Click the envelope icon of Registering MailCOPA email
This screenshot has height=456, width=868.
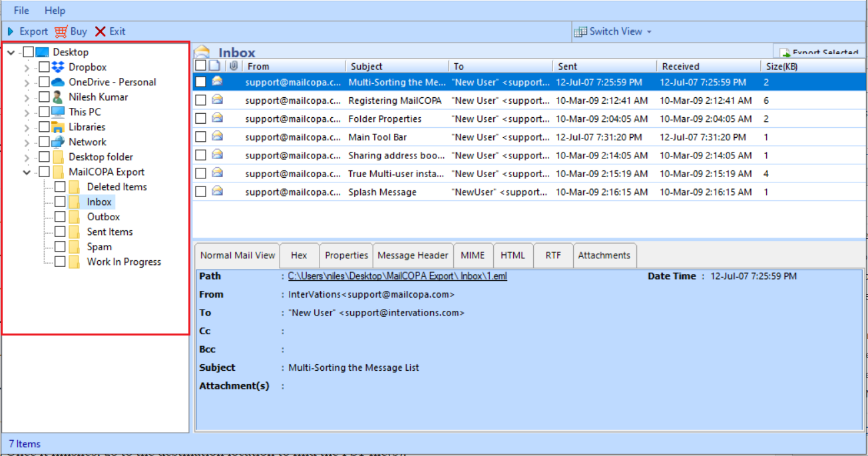coord(217,100)
